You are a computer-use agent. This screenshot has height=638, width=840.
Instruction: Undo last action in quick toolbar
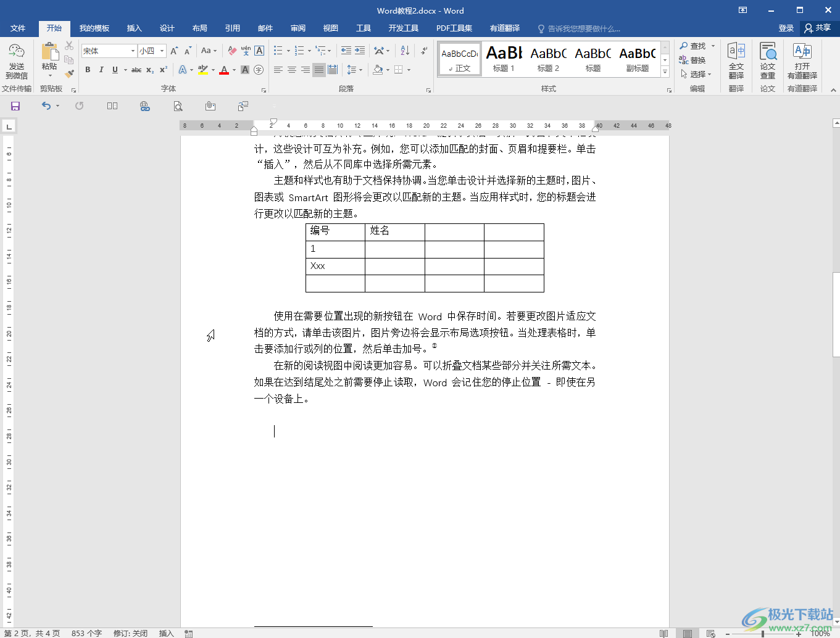[x=46, y=106]
